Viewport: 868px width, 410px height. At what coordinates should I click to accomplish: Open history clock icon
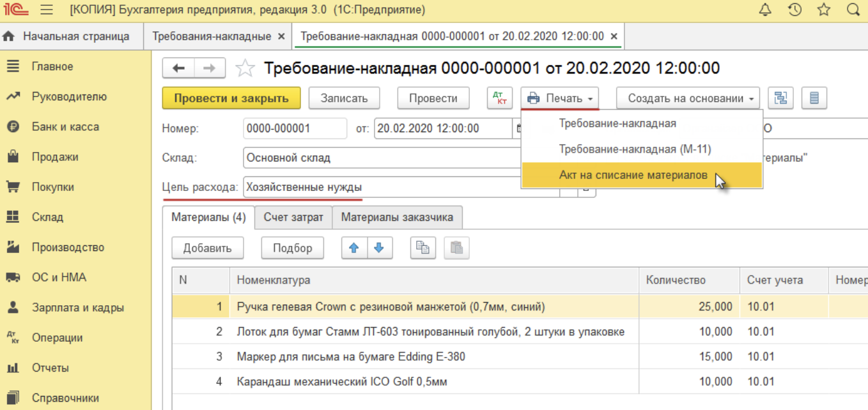794,10
